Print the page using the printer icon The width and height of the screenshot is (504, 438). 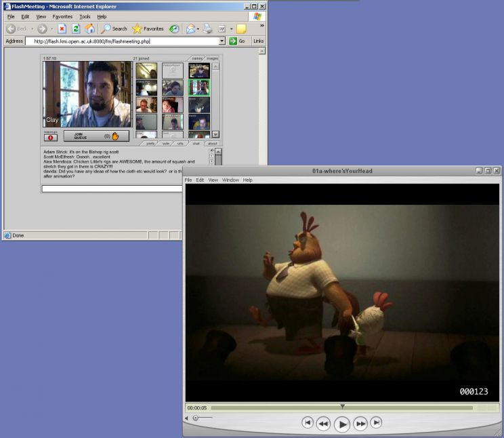click(x=208, y=29)
